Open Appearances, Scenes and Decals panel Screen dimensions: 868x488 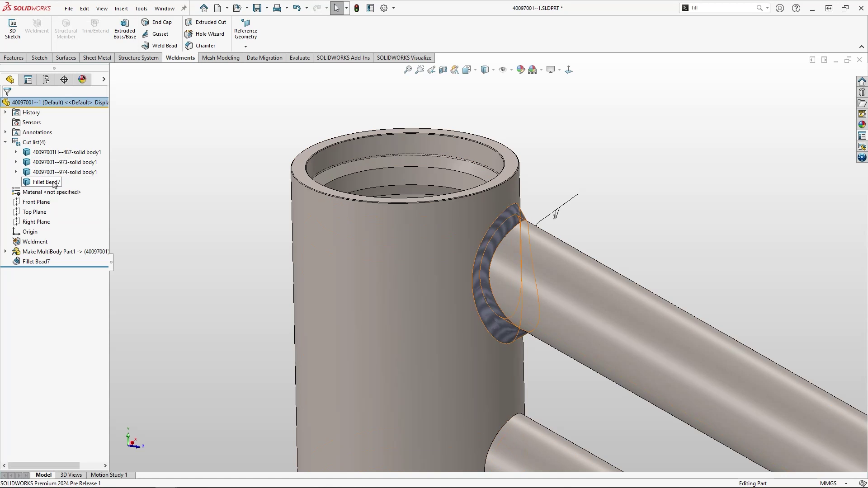click(x=862, y=124)
